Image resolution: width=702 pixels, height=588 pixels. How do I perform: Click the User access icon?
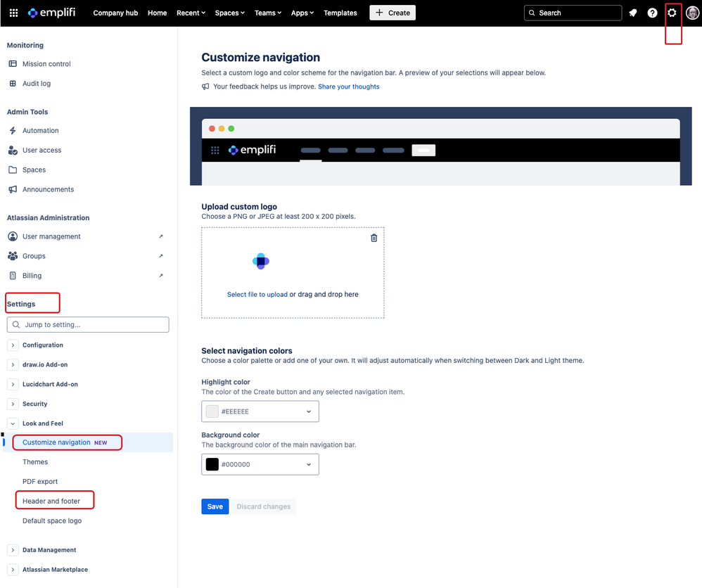point(13,151)
